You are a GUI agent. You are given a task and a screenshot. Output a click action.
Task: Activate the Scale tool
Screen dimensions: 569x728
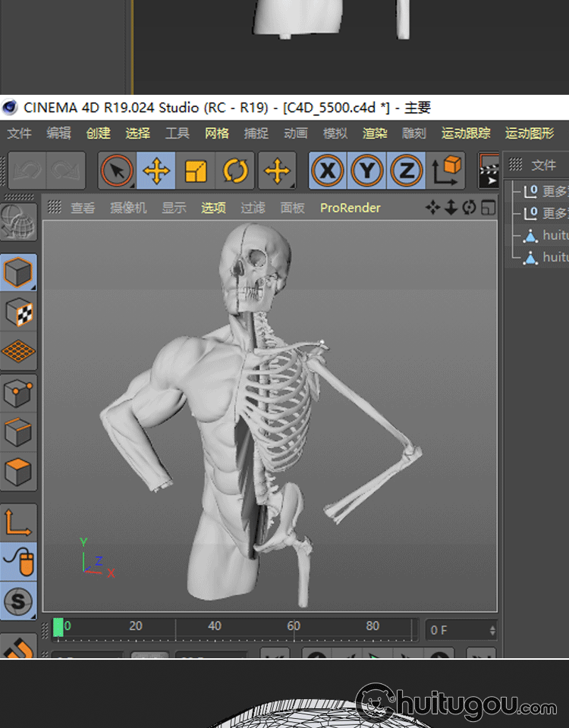(x=196, y=171)
